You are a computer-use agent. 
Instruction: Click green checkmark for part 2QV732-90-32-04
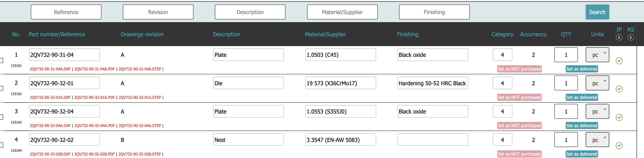619,117
